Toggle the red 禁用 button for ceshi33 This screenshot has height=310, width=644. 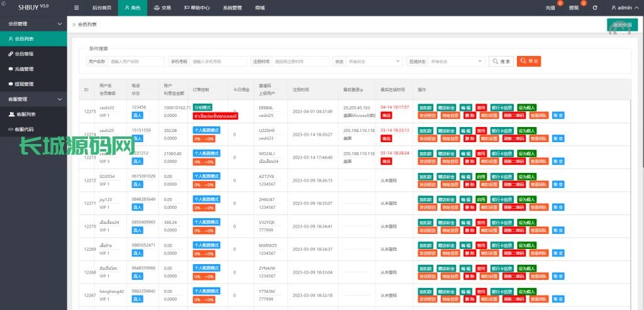pyautogui.click(x=481, y=108)
